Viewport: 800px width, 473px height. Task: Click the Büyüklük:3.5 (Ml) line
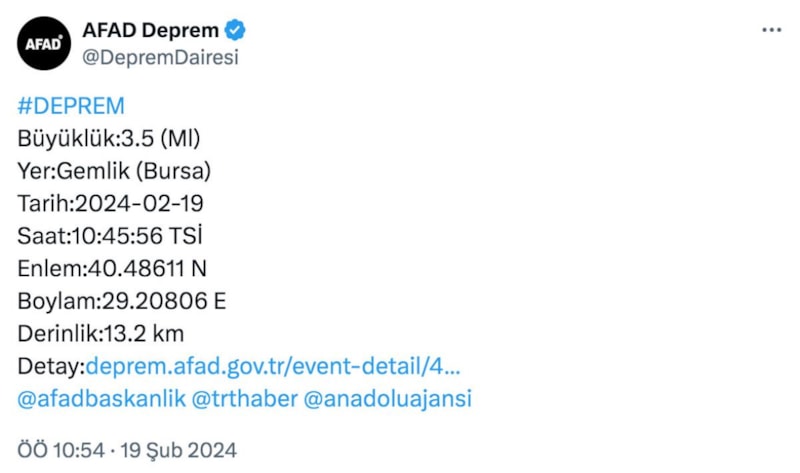tap(116, 138)
